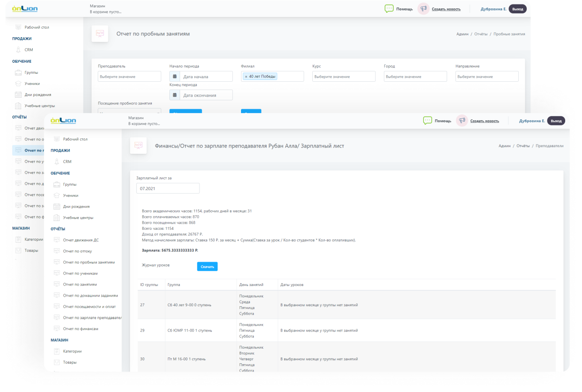Image resolution: width=582 pixels, height=392 pixels.
Task: Open Категории via its sidebar icon
Action: [58, 351]
